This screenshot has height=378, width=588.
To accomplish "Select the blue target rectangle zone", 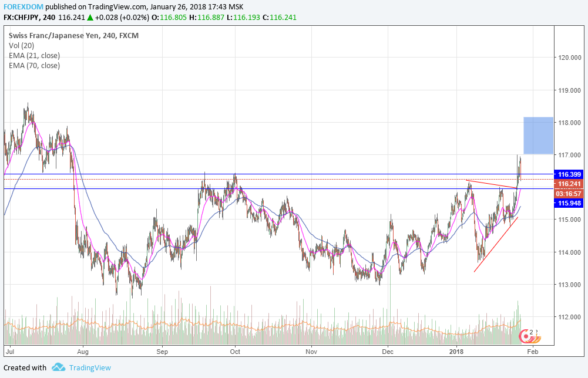I will tap(538, 136).
